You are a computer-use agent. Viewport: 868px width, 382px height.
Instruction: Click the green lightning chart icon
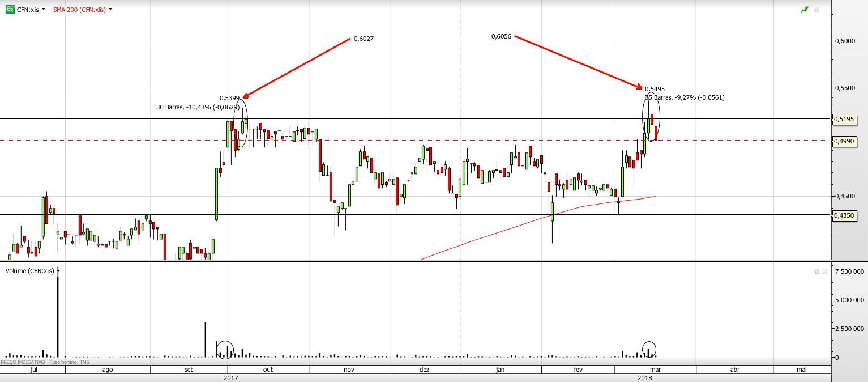pos(804,10)
